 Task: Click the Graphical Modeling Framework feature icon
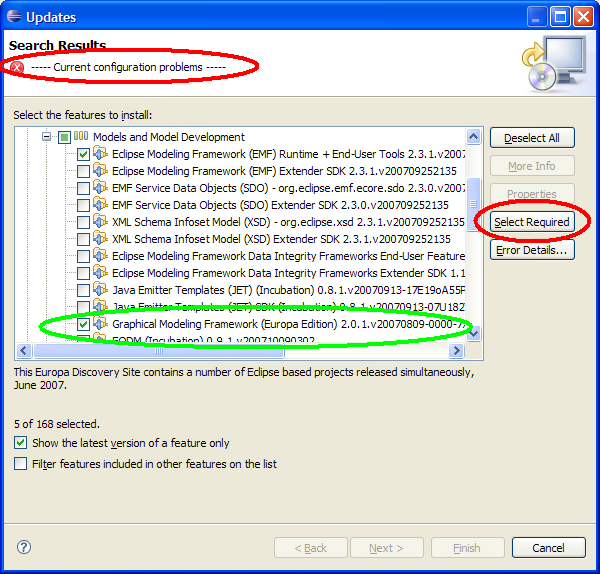pos(100,324)
